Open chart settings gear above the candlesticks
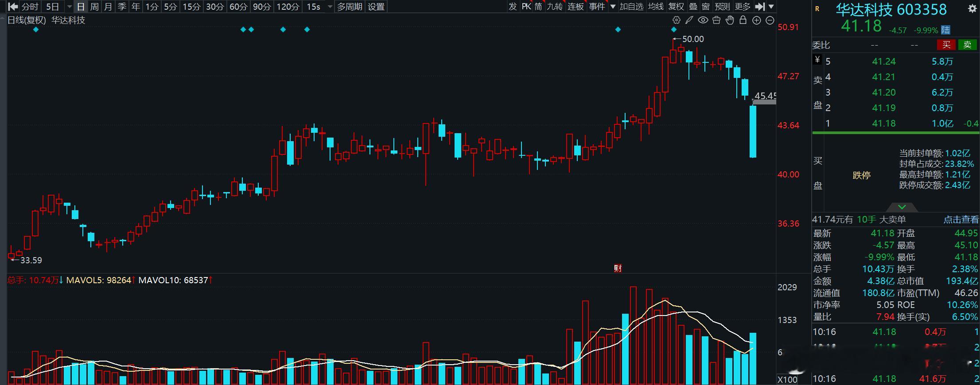The height and width of the screenshot is (385, 980). pyautogui.click(x=676, y=20)
